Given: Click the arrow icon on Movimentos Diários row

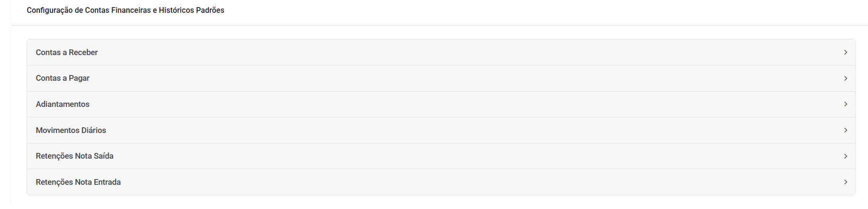Looking at the screenshot, I should 845,130.
